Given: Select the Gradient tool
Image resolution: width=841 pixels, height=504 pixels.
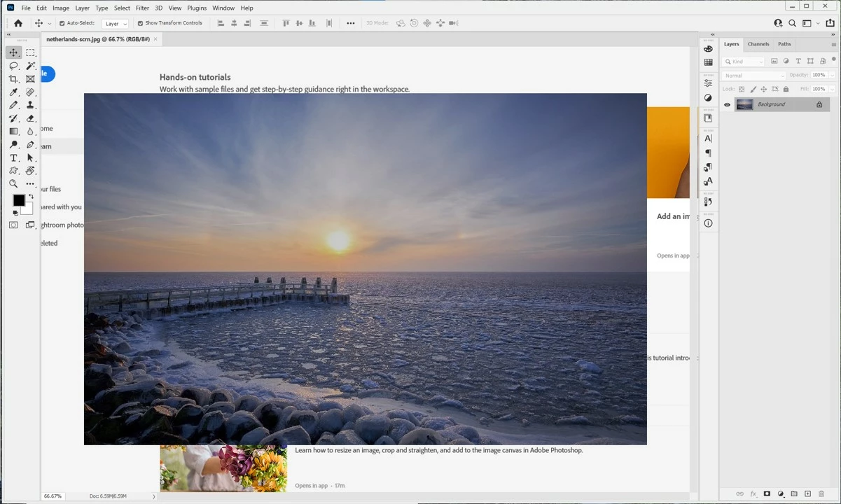Looking at the screenshot, I should pos(13,132).
